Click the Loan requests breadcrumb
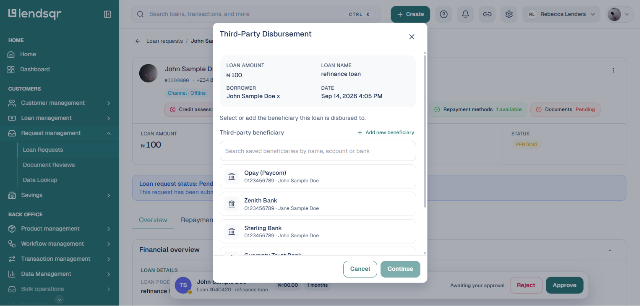The image size is (644, 306). [164, 41]
